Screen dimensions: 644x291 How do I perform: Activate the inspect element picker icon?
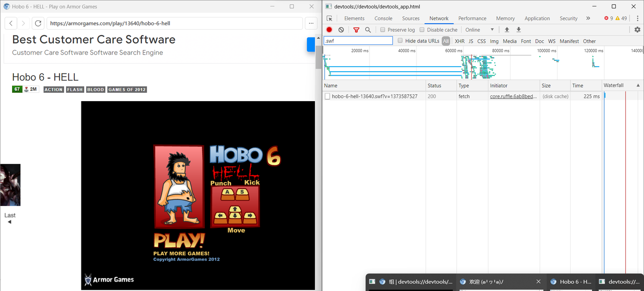330,18
